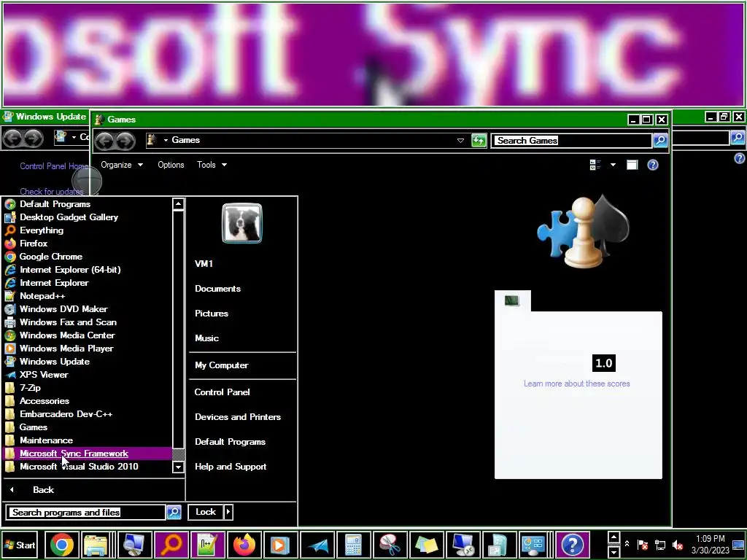Click the Windows Update back arrow button
The width and height of the screenshot is (747, 560).
pos(13,138)
